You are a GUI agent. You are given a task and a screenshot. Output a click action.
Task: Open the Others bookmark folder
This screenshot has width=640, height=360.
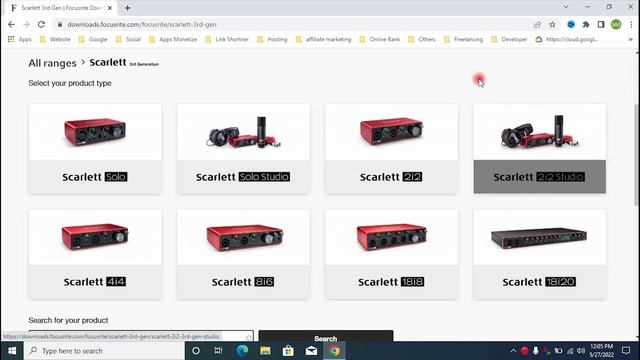click(x=422, y=39)
